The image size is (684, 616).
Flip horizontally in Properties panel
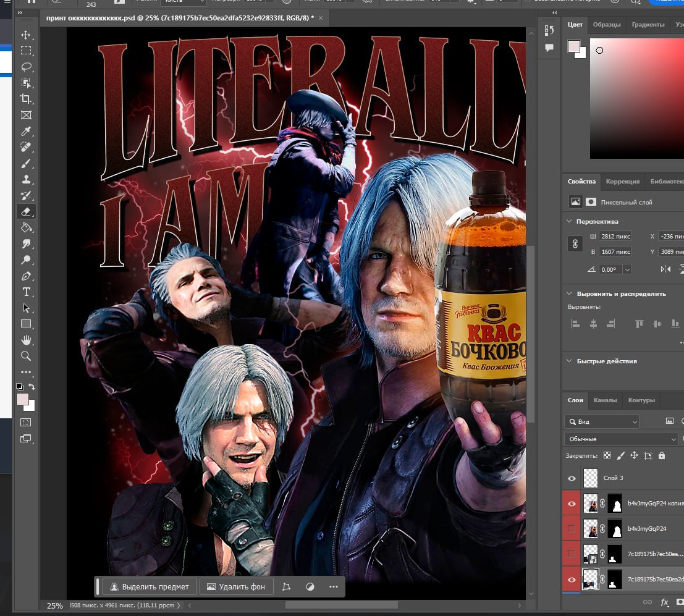coord(665,269)
